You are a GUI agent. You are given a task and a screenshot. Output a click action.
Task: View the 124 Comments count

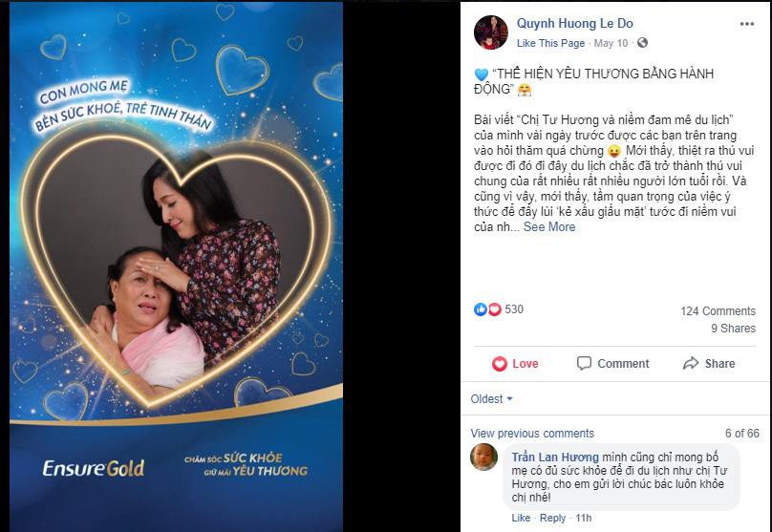point(718,311)
